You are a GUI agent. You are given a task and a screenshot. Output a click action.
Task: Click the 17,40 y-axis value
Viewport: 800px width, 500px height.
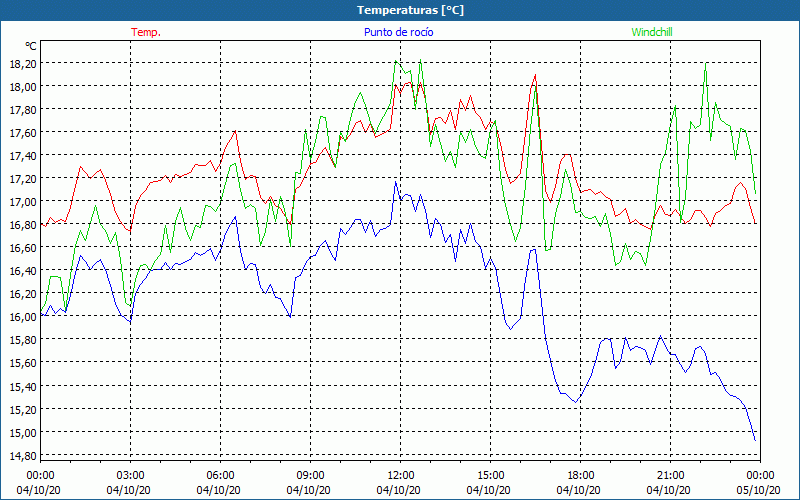tap(23, 155)
